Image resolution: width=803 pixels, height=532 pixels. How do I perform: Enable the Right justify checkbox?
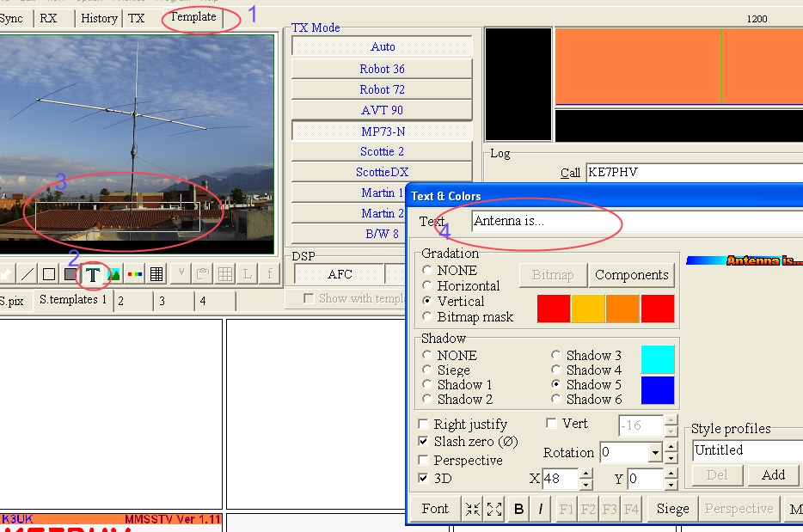(x=424, y=425)
